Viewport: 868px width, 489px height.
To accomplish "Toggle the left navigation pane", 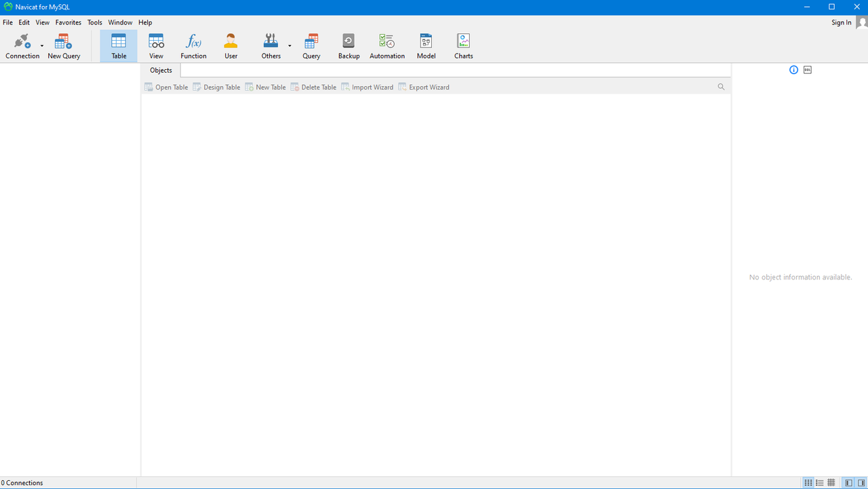I will pyautogui.click(x=849, y=483).
